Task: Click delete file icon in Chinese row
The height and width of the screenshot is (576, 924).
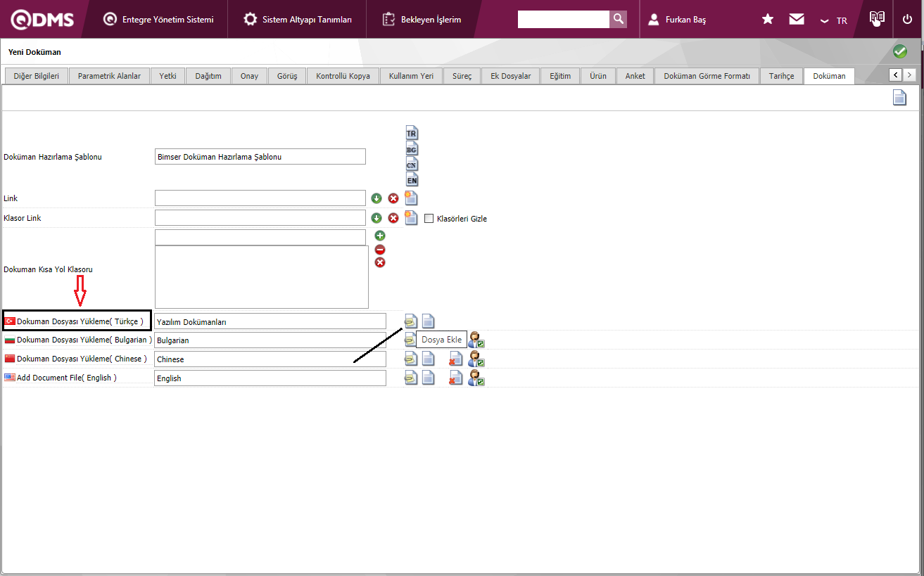Action: 455,359
